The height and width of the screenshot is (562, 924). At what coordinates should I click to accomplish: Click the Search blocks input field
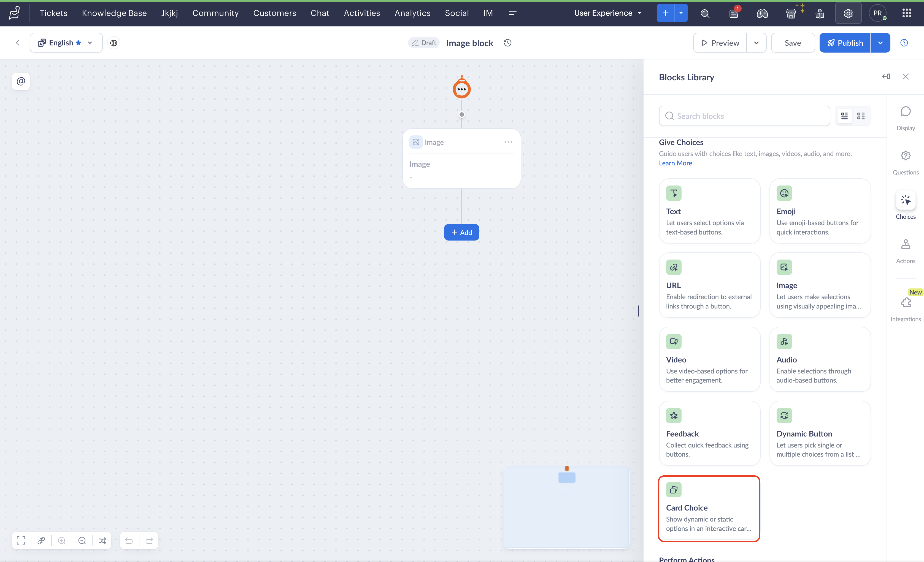744,116
